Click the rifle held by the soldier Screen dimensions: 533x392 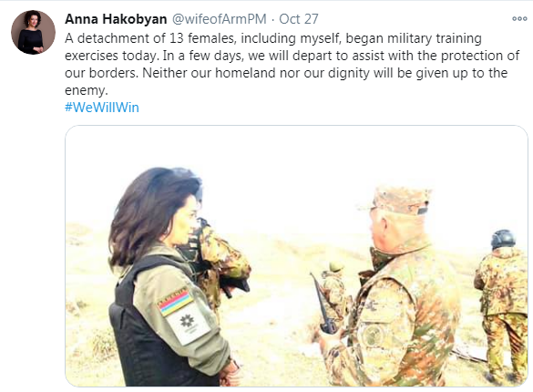[323, 304]
